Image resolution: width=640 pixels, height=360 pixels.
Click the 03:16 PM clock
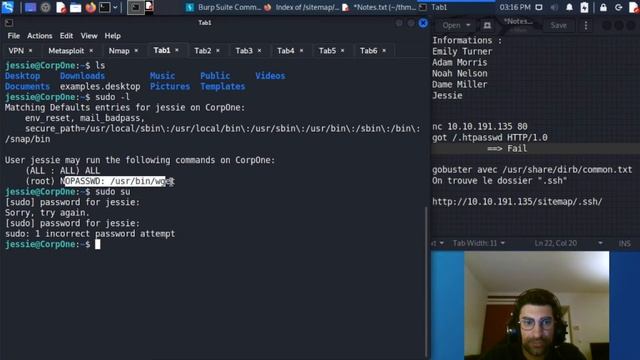[515, 7]
